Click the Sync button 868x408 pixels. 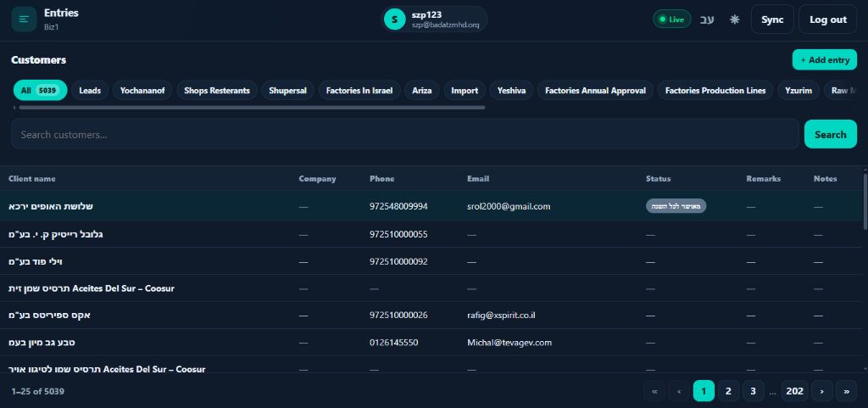point(772,20)
